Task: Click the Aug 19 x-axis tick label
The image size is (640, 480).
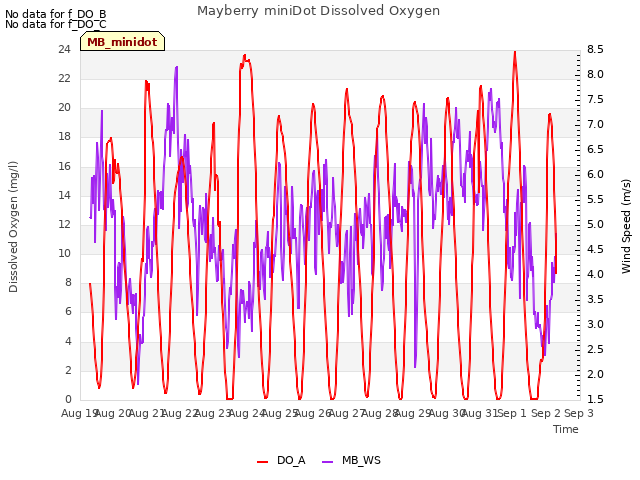Action: (x=79, y=413)
